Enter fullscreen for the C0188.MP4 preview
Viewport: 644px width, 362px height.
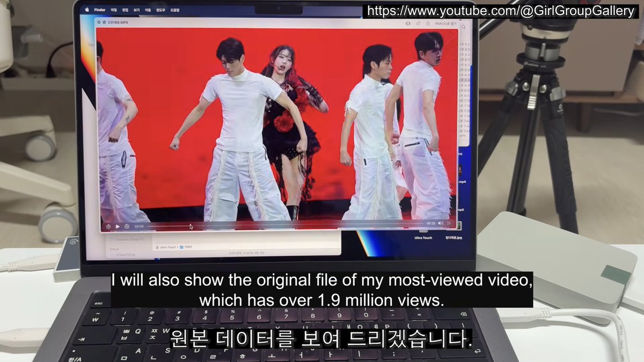click(x=104, y=22)
